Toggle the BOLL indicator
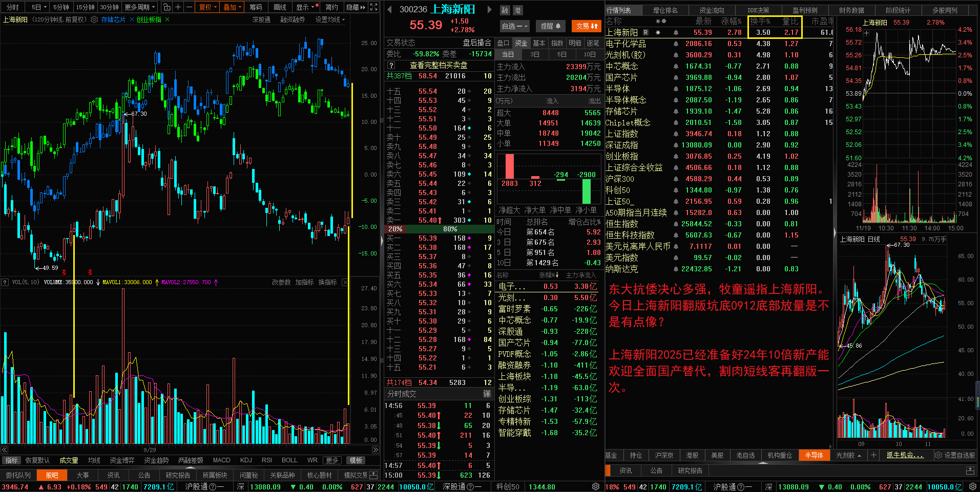 point(289,460)
